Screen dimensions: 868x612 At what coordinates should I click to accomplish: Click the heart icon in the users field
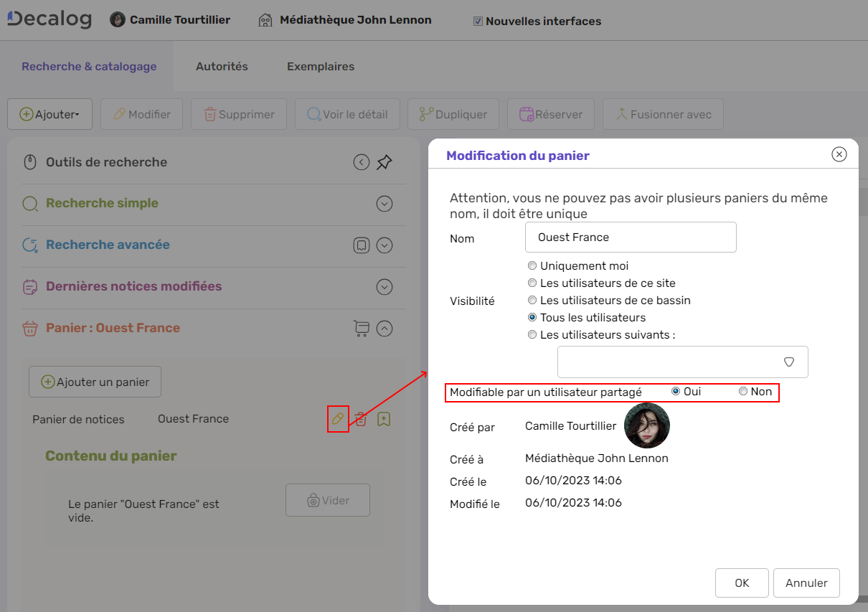(790, 362)
